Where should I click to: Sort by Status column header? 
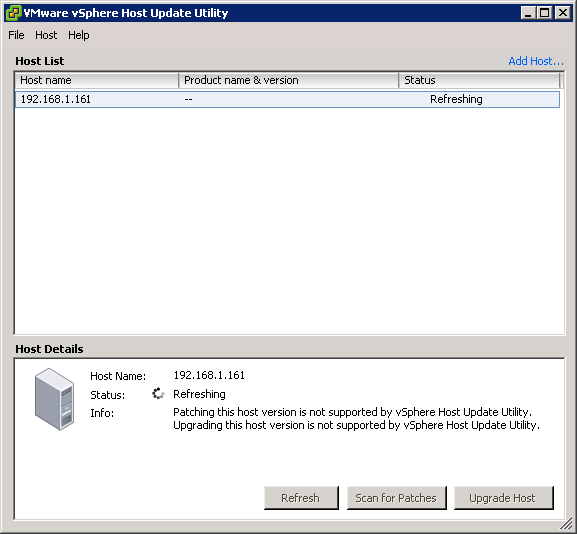coord(479,80)
